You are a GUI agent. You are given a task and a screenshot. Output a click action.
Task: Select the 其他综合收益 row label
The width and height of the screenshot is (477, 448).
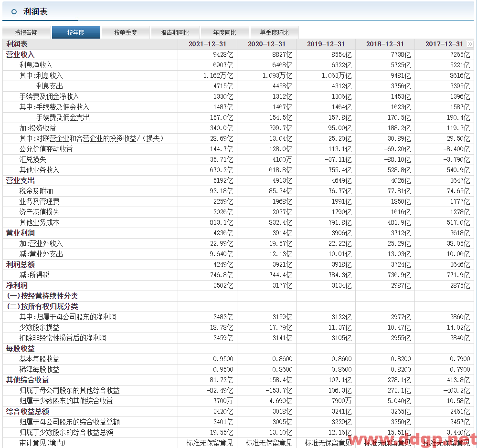coord(27,380)
